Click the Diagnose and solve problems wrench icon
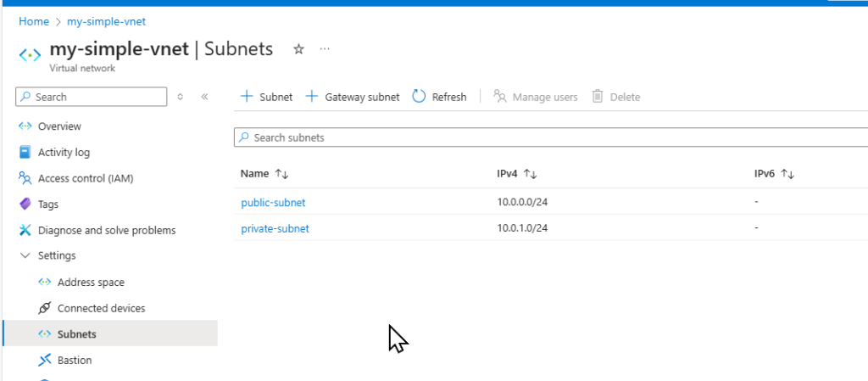 tap(25, 230)
